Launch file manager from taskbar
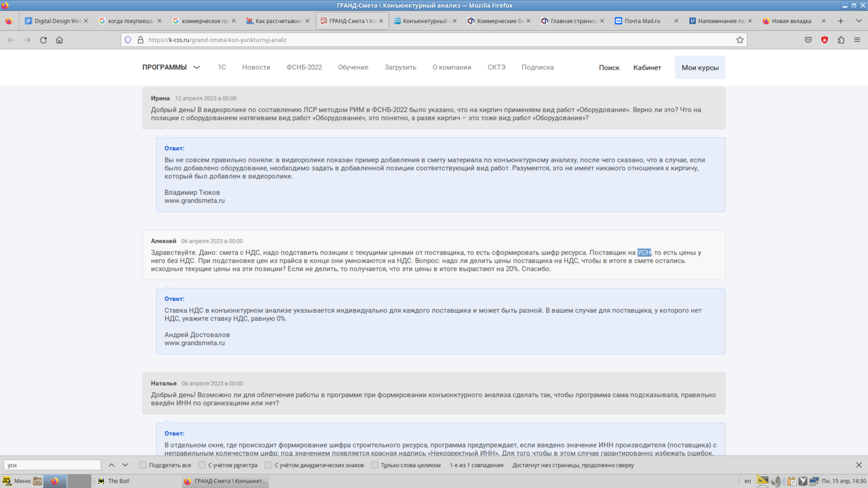Image resolution: width=868 pixels, height=488 pixels. [x=38, y=481]
